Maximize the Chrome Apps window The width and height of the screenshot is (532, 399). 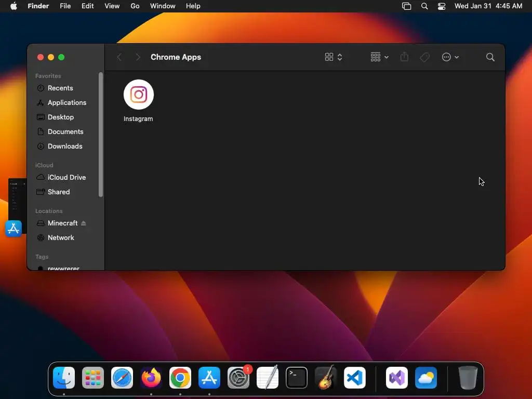[61, 57]
